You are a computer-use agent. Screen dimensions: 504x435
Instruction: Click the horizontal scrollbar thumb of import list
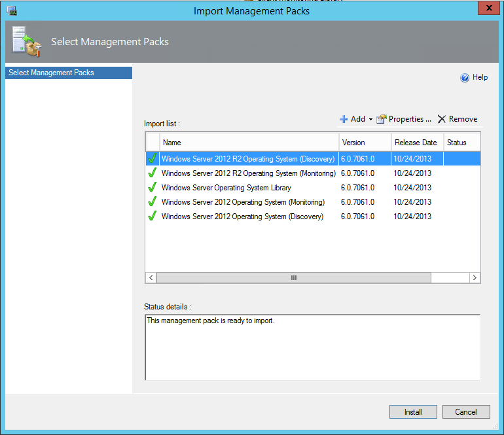[294, 277]
